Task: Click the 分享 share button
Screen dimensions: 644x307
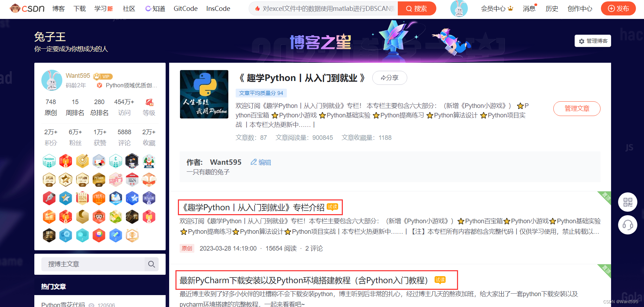Action: pos(389,78)
